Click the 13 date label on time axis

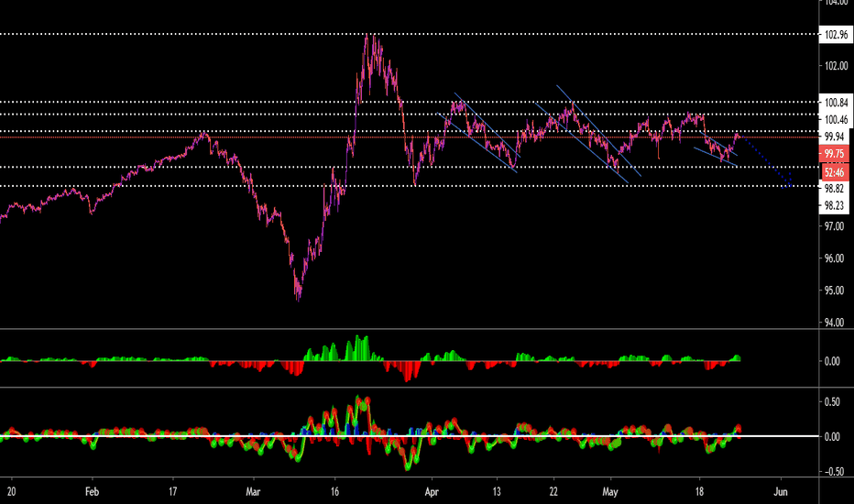pyautogui.click(x=497, y=491)
